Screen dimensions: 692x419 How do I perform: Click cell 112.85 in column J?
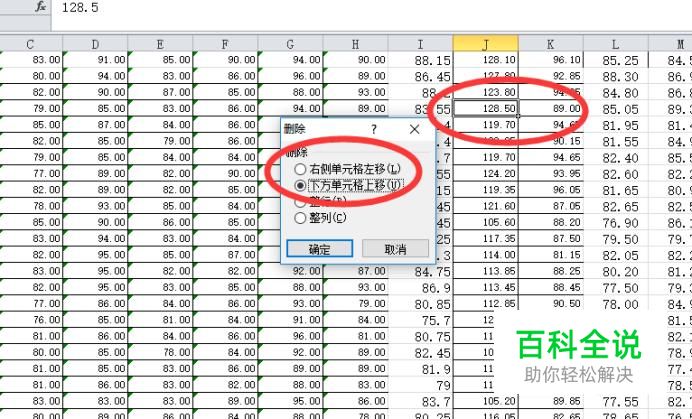coord(485,304)
